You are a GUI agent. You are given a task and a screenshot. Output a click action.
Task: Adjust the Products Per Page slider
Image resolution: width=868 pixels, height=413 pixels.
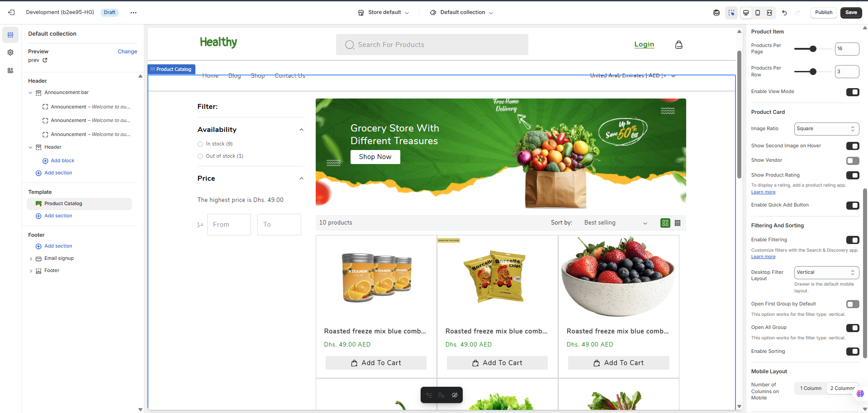(812, 49)
